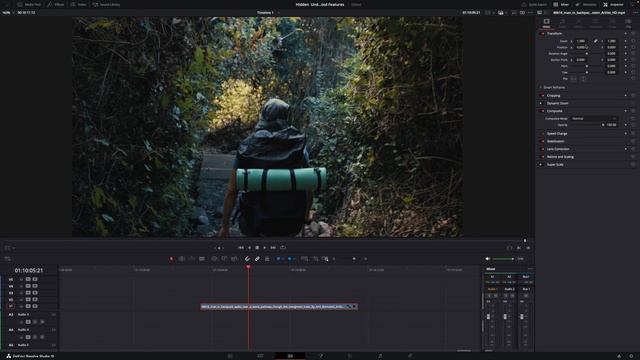The height and width of the screenshot is (360, 640).
Task: Toggle the Linked Selection chain icon
Action: pos(257,259)
